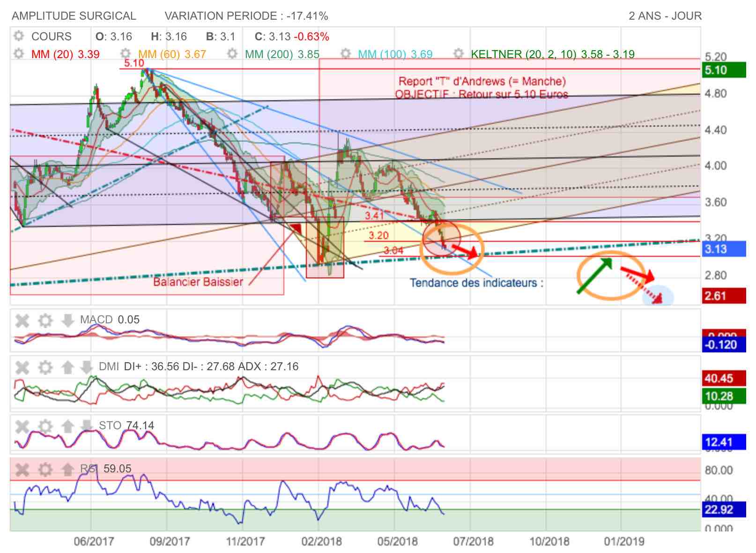
Task: Open DMI indicator settings gear
Action: (x=45, y=367)
